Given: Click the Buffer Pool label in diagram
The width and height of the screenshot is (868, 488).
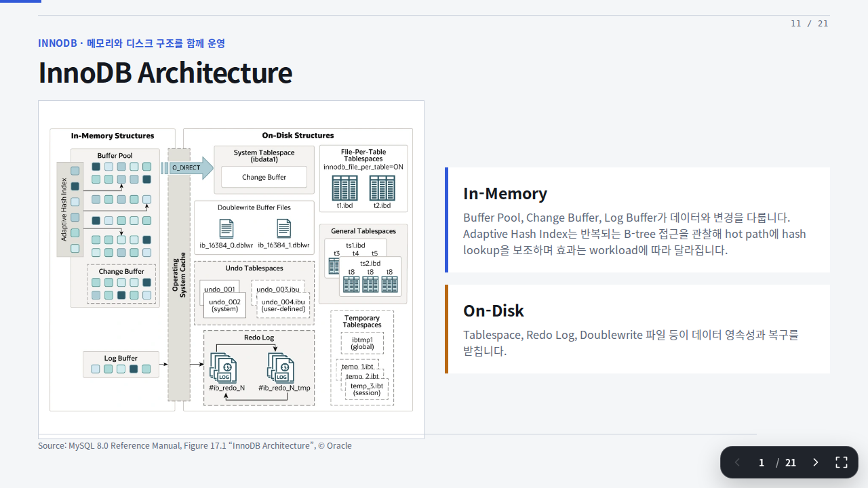Looking at the screenshot, I should tap(115, 155).
